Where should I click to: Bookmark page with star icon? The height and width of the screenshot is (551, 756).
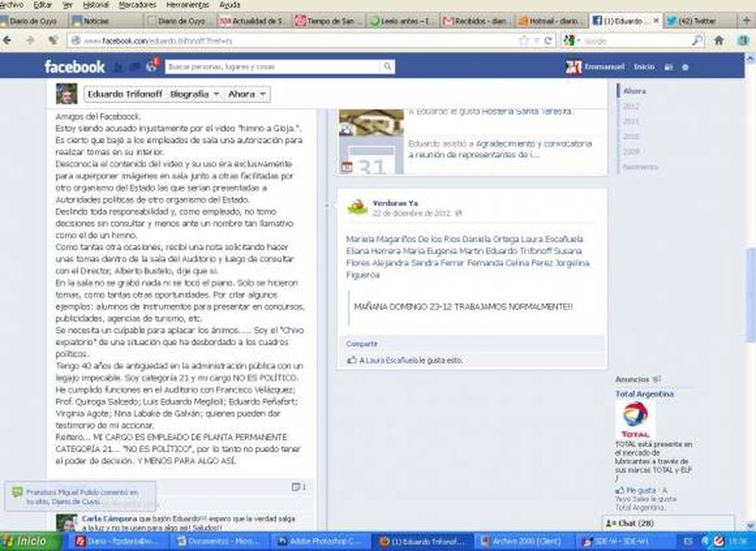click(524, 40)
